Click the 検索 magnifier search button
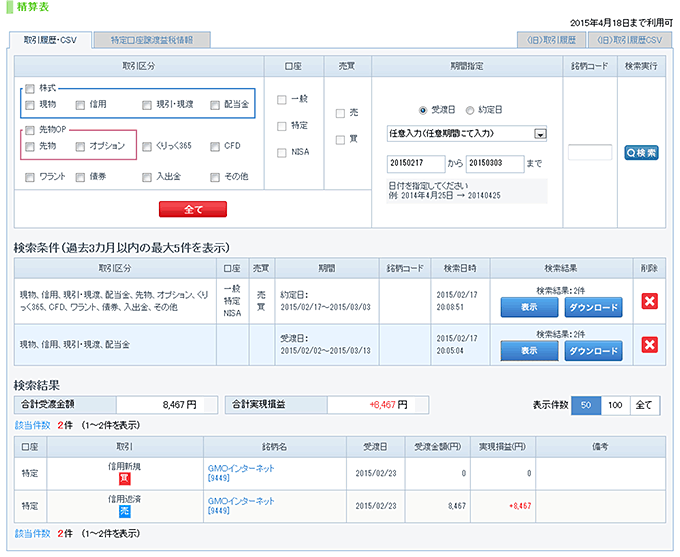 point(641,153)
